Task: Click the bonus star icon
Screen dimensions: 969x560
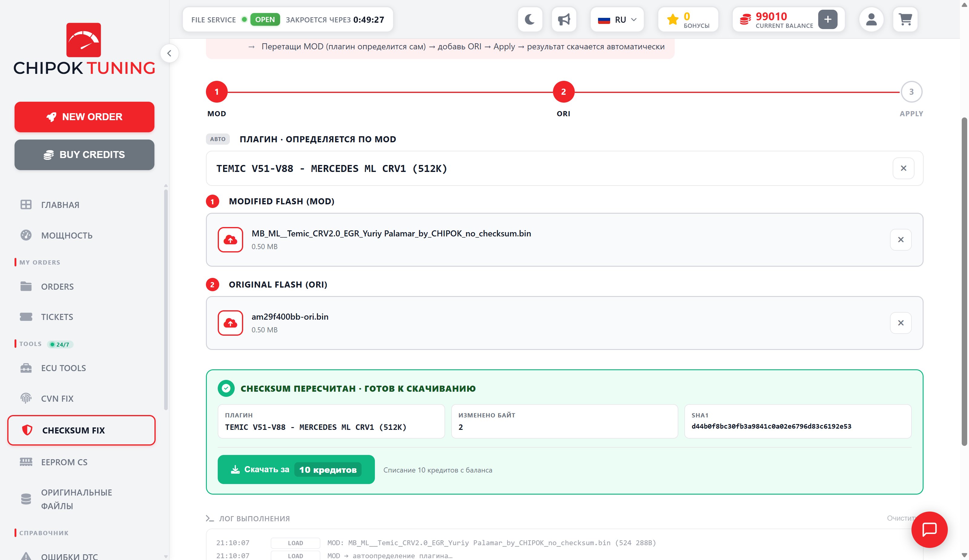Action: click(673, 19)
